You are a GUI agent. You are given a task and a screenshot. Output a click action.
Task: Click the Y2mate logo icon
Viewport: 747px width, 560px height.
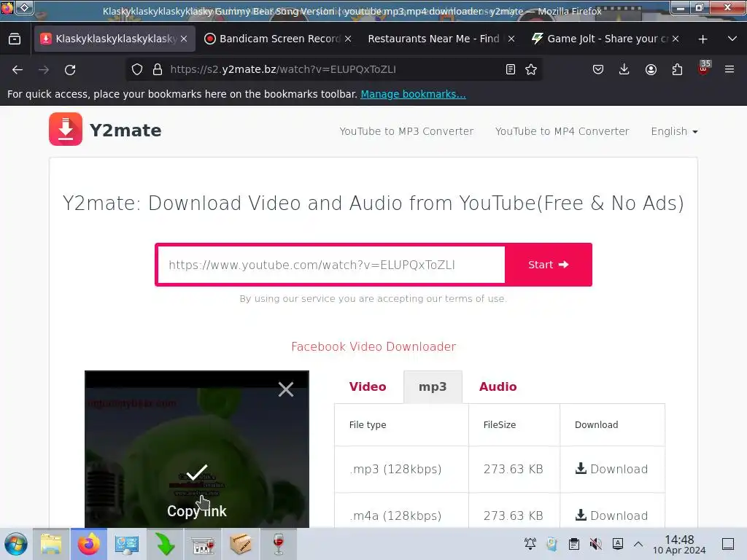click(x=65, y=129)
